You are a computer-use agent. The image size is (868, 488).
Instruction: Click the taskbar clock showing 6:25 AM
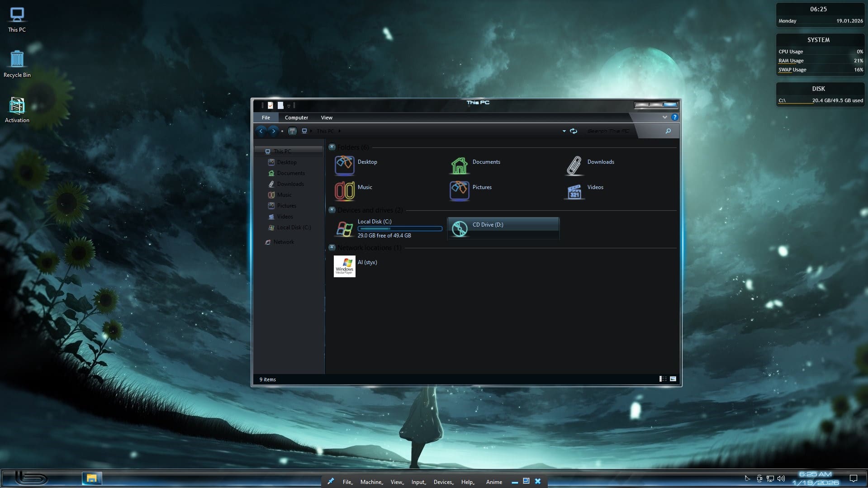pos(816,479)
